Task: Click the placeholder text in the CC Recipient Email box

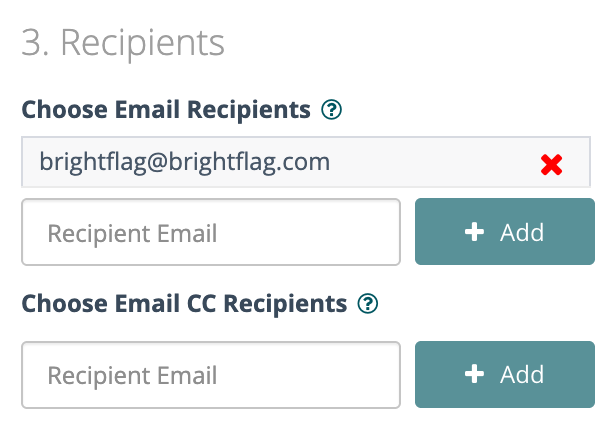Action: click(132, 375)
